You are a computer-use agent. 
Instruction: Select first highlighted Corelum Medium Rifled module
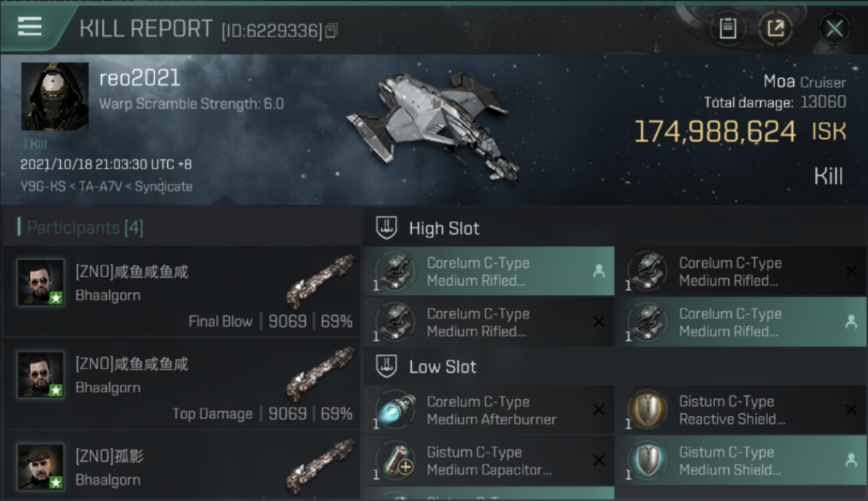click(489, 271)
